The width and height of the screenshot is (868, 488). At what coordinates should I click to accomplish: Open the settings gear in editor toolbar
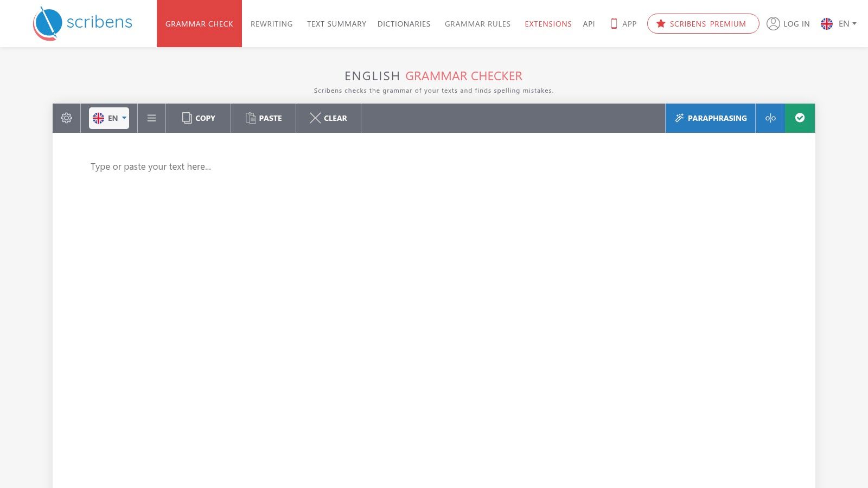tap(66, 118)
